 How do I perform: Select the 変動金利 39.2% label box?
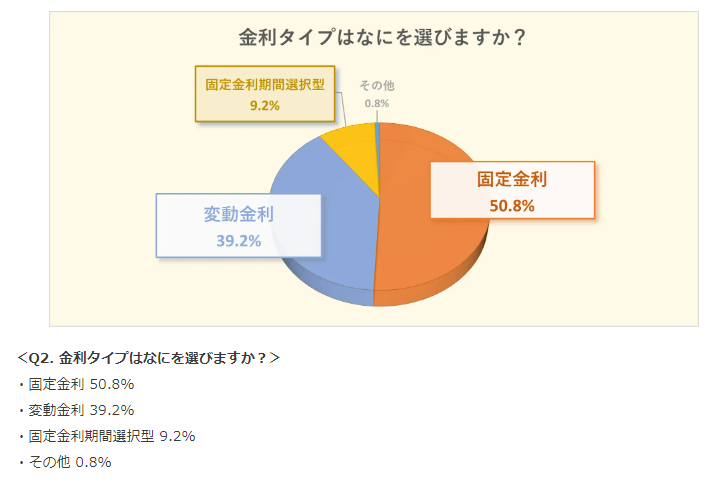coord(238,226)
